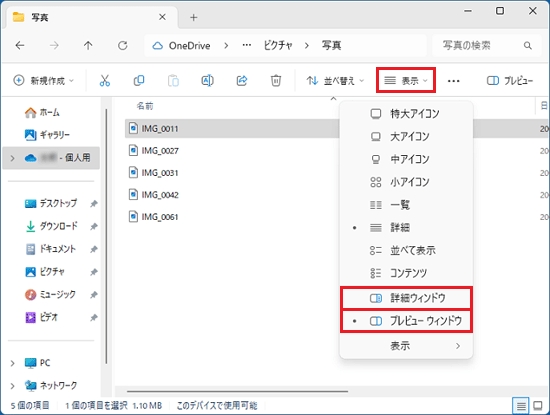
Task: Open pinned ダウンロード folder
Action: click(x=51, y=226)
